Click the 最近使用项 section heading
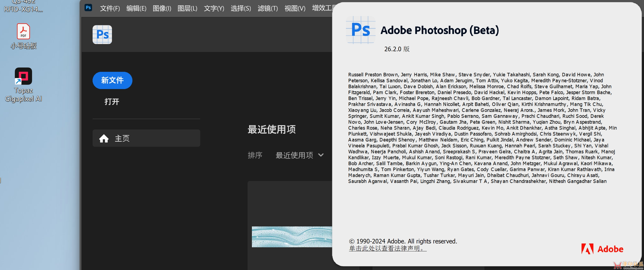The width and height of the screenshot is (644, 270). 272,129
